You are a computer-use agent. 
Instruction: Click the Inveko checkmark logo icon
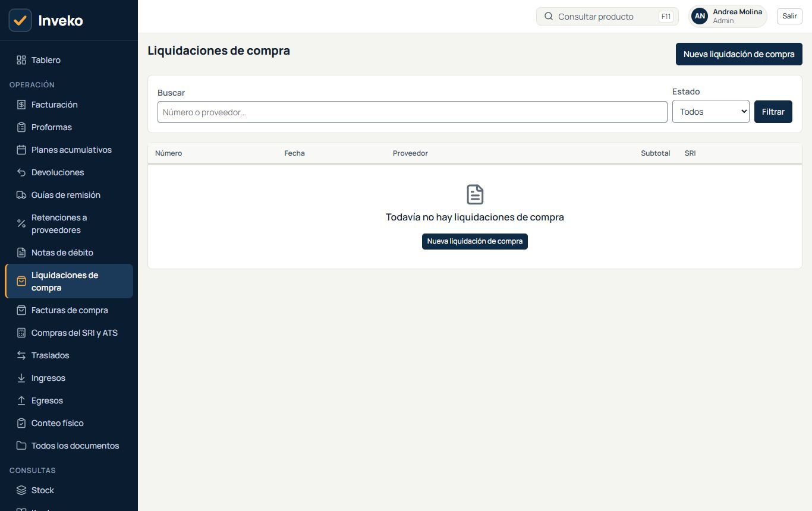click(20, 20)
